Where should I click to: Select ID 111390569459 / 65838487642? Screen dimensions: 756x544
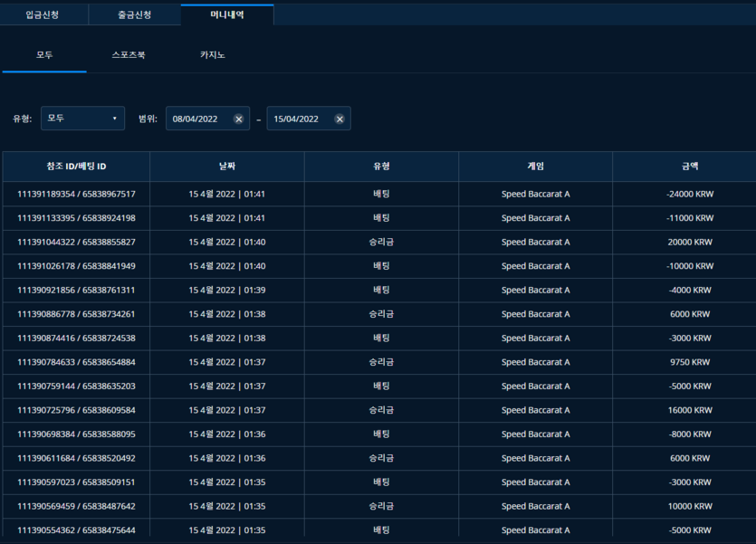click(76, 506)
